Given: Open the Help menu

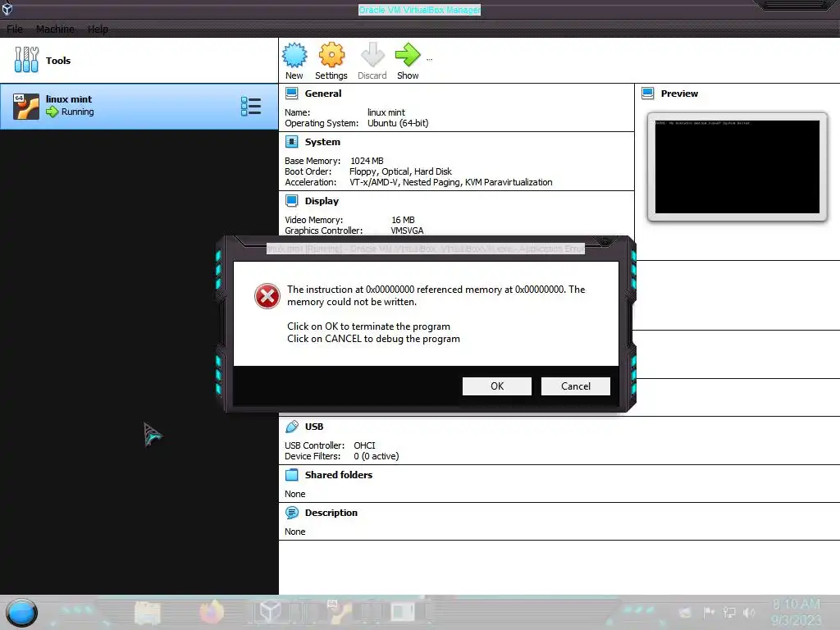Looking at the screenshot, I should [x=98, y=29].
